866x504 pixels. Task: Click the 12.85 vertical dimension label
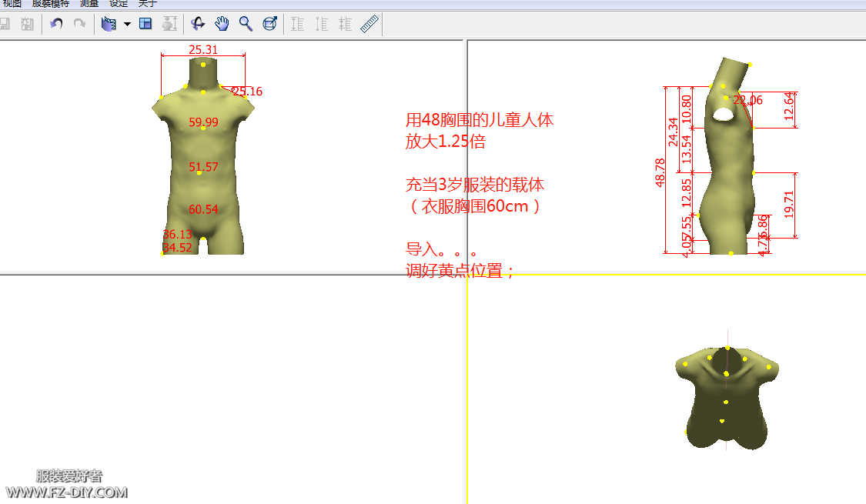[x=686, y=193]
